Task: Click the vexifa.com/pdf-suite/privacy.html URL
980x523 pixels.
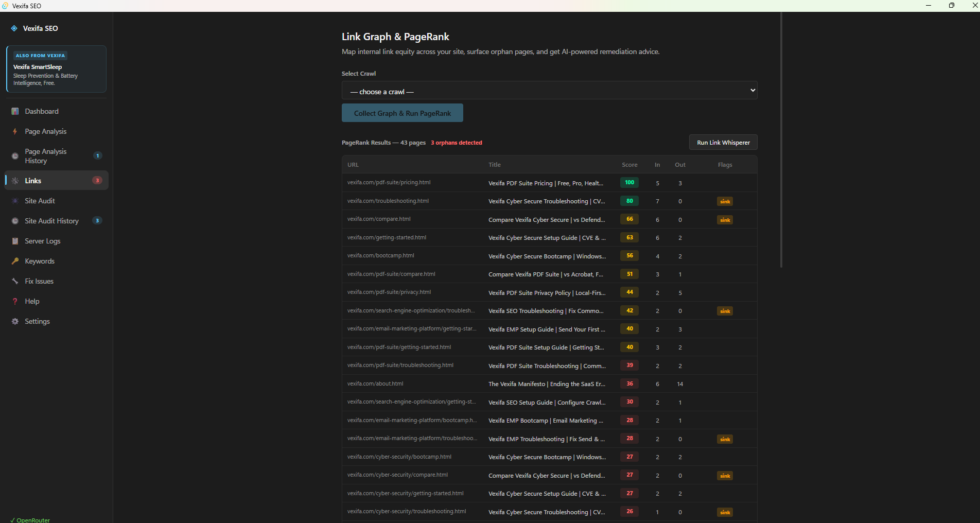Action: click(x=389, y=292)
